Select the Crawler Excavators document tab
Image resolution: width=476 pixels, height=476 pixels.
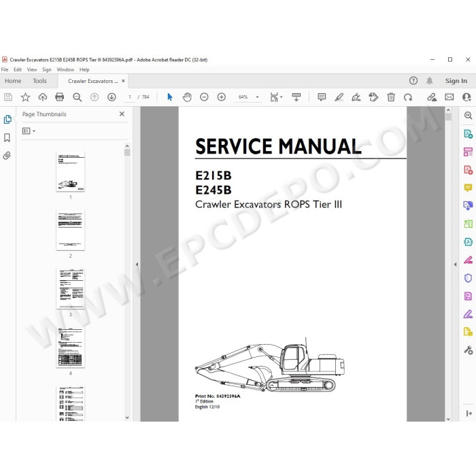tap(92, 81)
